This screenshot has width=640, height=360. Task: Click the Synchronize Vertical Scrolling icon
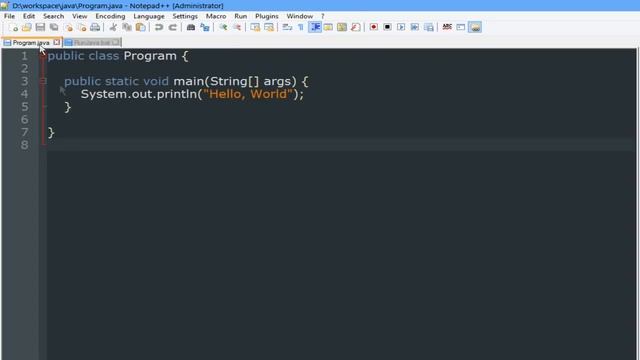(255, 27)
